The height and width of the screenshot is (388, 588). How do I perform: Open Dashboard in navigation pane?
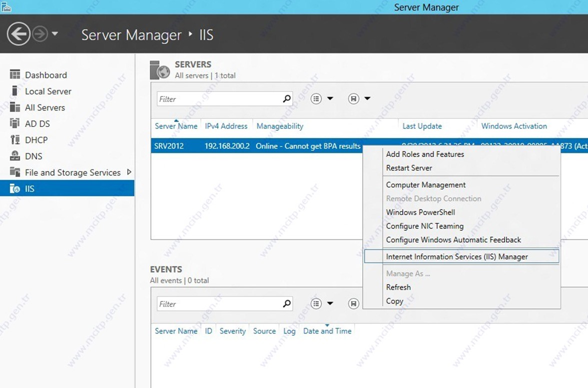click(x=46, y=75)
